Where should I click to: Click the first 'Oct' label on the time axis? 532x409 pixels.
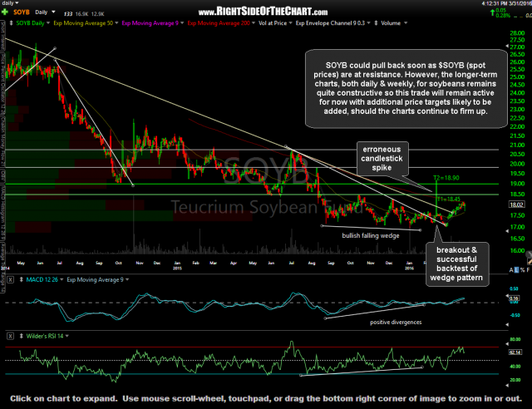tap(118, 263)
